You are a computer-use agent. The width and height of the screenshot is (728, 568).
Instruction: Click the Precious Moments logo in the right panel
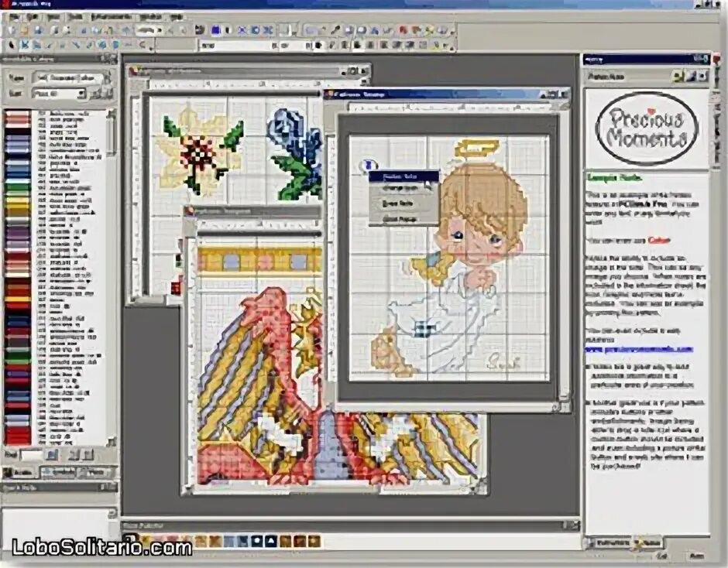pyautogui.click(x=647, y=129)
